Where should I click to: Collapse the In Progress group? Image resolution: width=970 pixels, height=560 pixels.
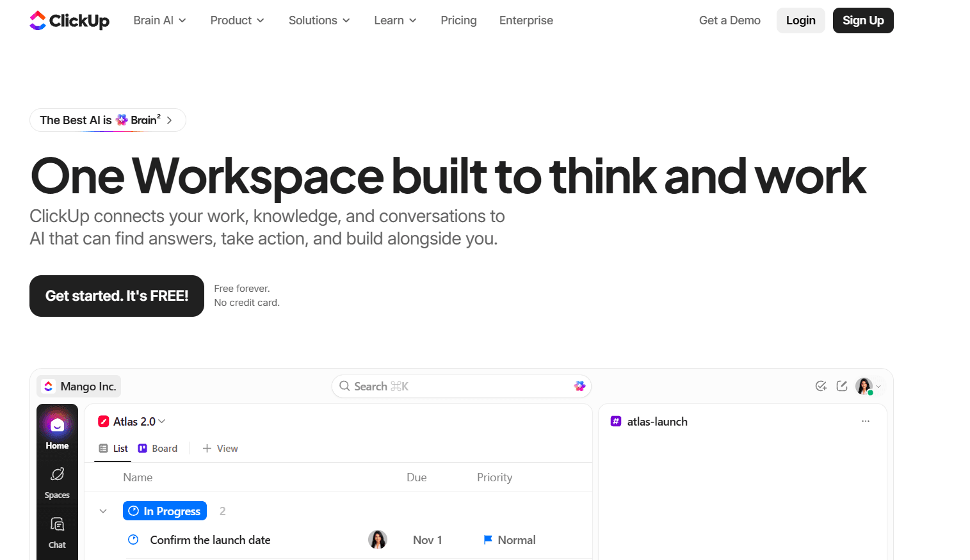[103, 511]
